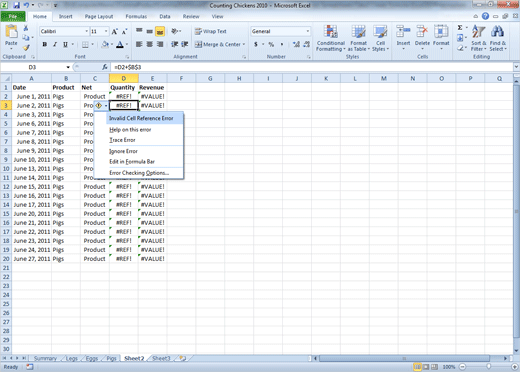This screenshot has width=520, height=372.
Task: Click the Excel Help question mark icon
Action: (485, 16)
